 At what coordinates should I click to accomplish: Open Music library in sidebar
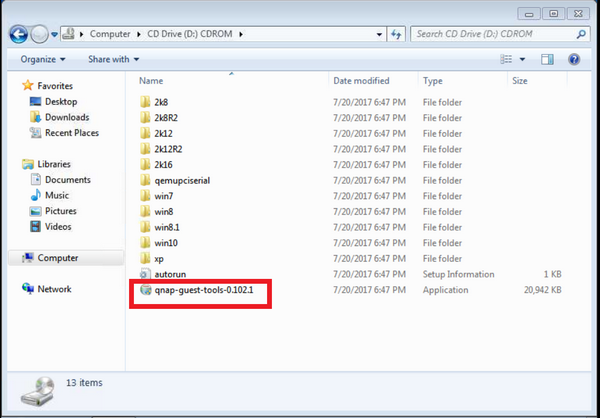click(57, 195)
